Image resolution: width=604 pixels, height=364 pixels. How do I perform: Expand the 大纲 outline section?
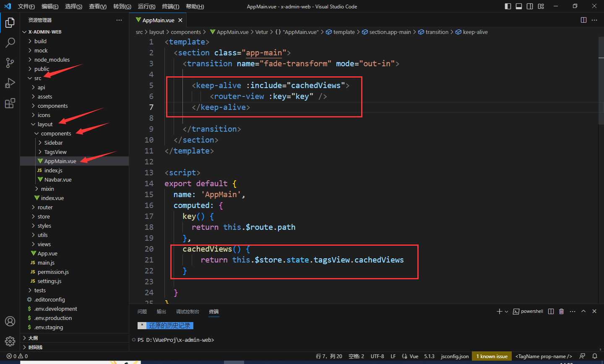pos(74,338)
